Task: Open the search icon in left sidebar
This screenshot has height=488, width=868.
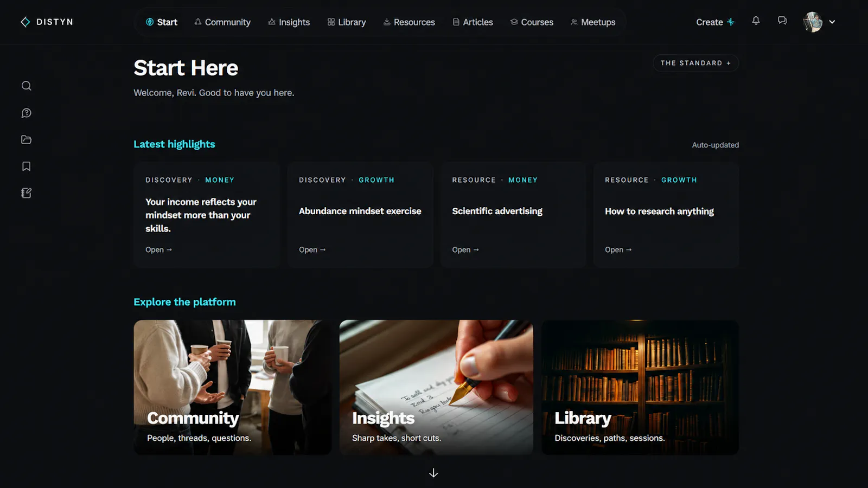Action: (x=26, y=86)
